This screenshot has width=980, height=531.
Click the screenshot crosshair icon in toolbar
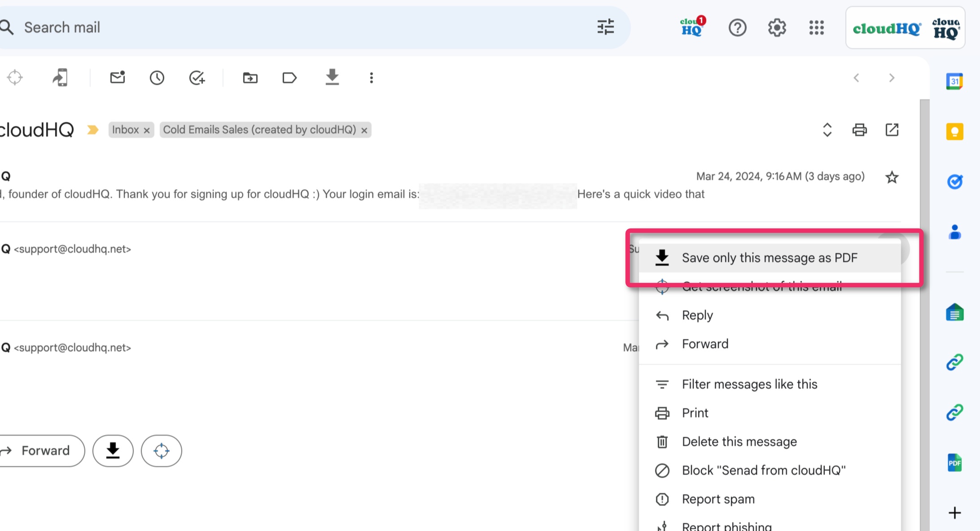pyautogui.click(x=15, y=78)
